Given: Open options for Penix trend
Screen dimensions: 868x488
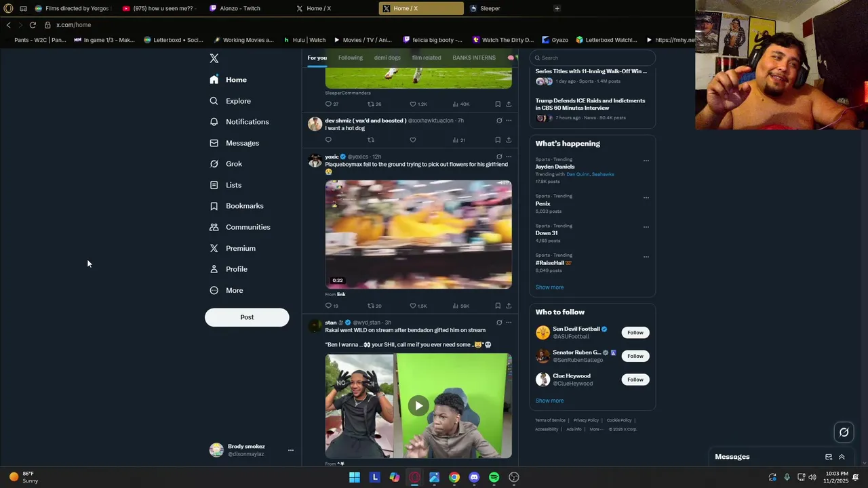Looking at the screenshot, I should coord(646,197).
